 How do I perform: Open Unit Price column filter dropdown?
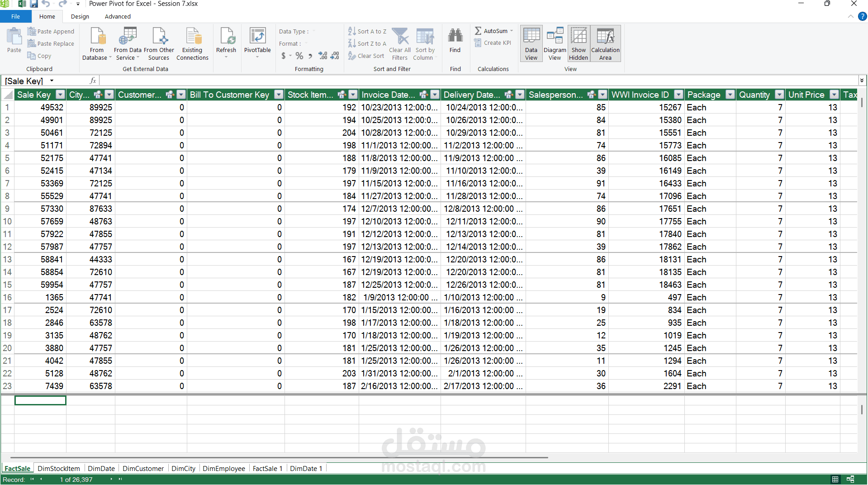[835, 95]
